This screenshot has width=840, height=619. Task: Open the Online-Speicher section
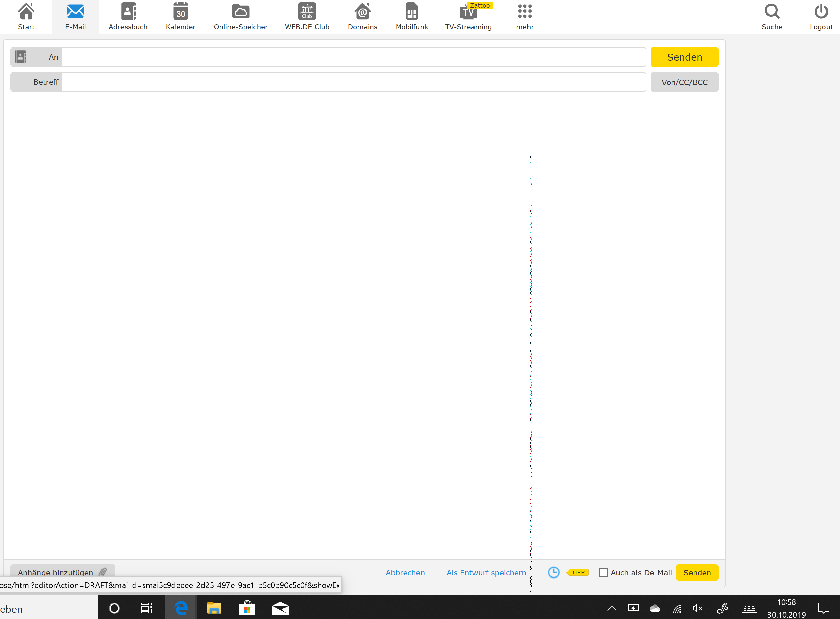(x=241, y=17)
